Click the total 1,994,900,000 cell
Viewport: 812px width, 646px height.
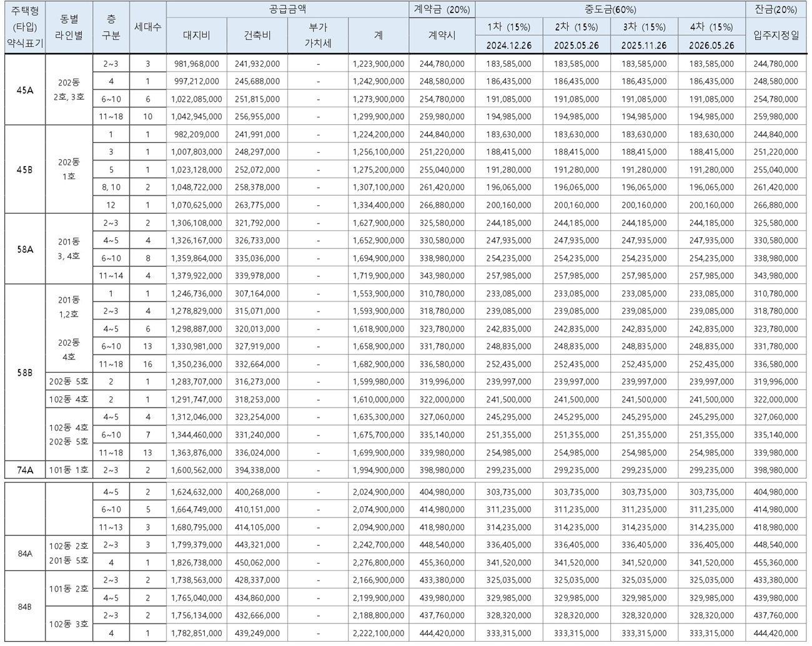379,470
